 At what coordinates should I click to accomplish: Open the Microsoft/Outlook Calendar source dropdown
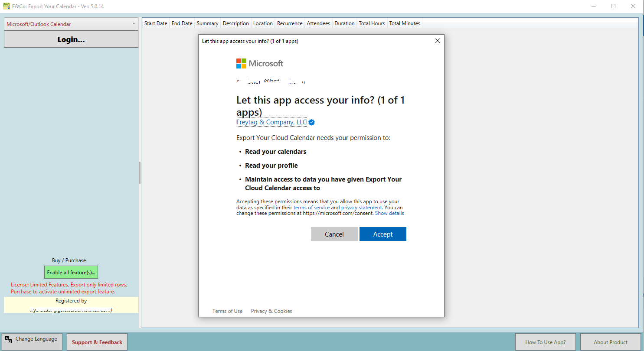pos(71,24)
